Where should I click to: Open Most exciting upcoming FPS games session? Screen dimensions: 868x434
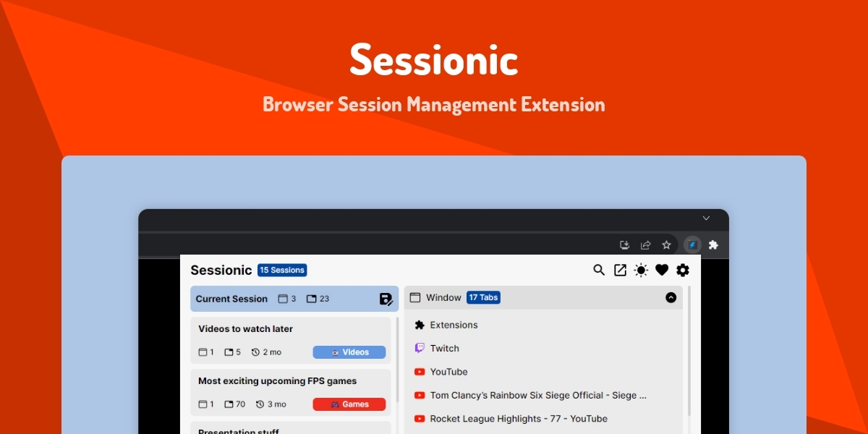[x=291, y=392]
